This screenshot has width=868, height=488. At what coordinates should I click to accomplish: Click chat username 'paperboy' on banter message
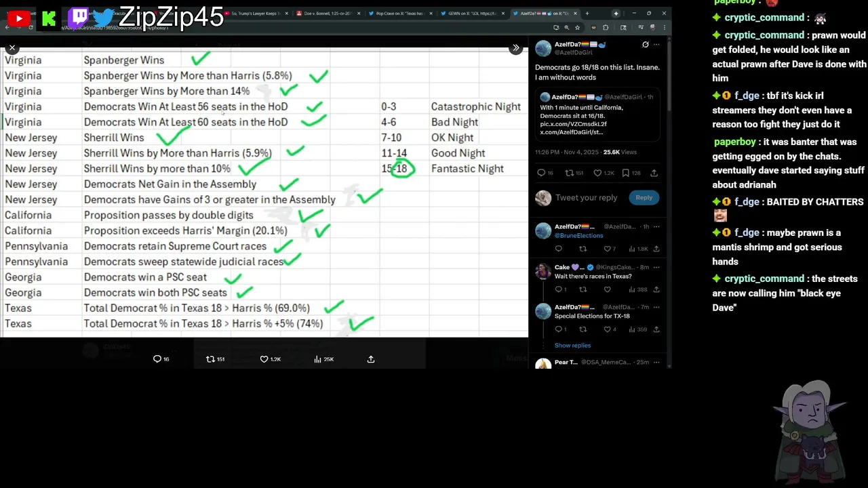734,142
